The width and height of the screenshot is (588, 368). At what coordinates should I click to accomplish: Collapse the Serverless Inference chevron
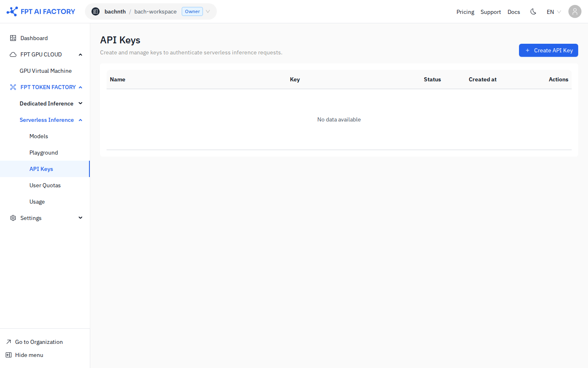coord(80,120)
